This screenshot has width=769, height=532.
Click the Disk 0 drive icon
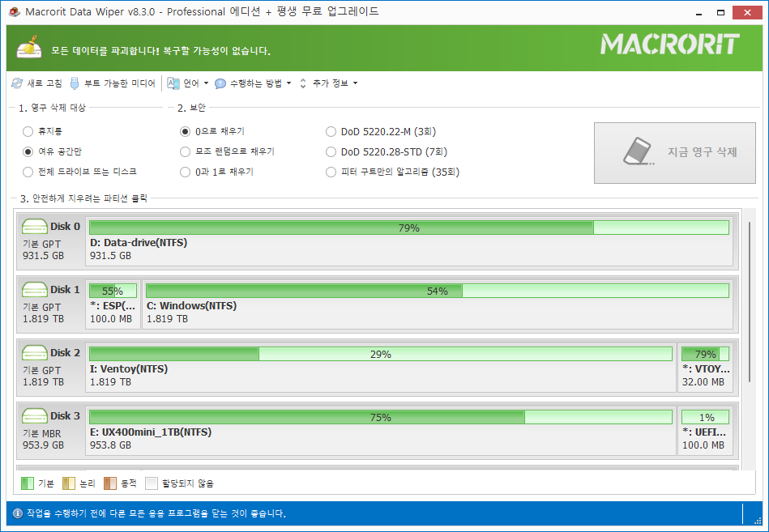[x=35, y=226]
